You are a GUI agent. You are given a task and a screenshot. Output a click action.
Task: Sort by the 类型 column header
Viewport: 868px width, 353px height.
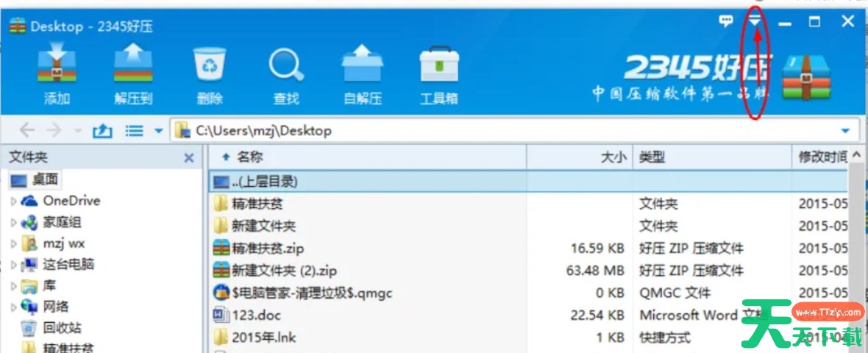pos(712,157)
